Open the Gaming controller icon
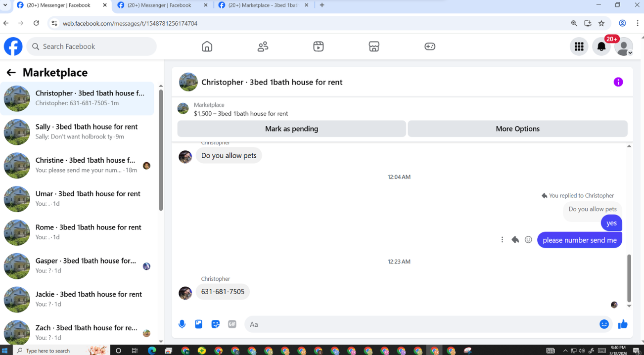 [x=430, y=46]
